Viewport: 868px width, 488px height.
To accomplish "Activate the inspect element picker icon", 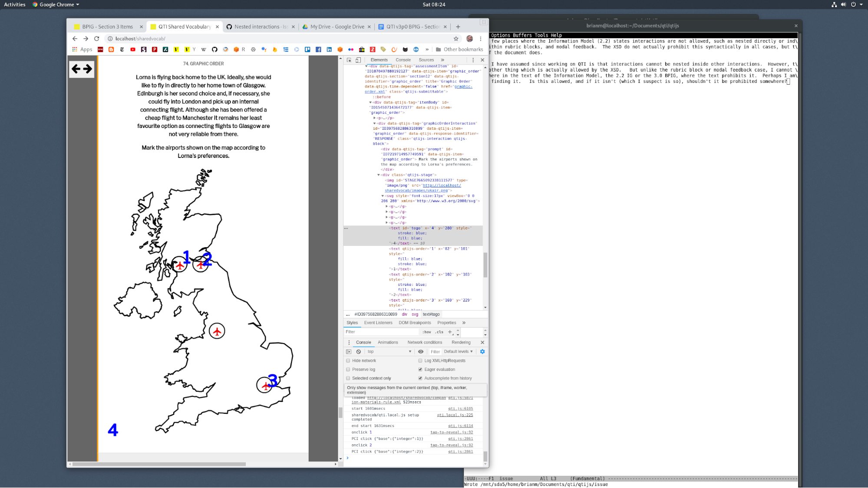I will 349,60.
